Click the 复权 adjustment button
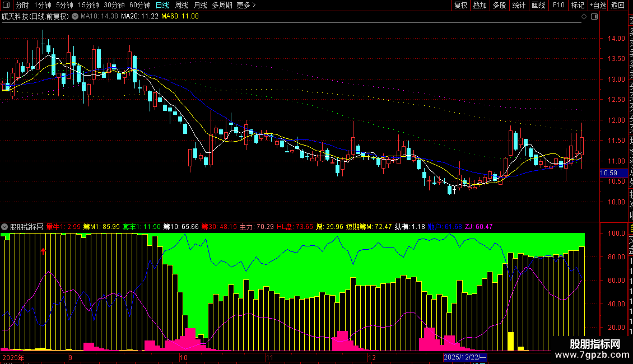 460,5
